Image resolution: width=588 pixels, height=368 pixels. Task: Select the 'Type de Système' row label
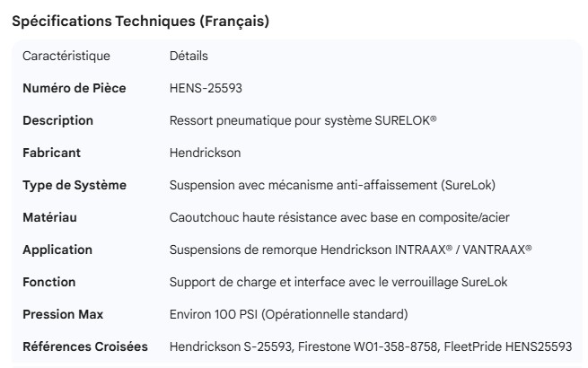coord(75,185)
